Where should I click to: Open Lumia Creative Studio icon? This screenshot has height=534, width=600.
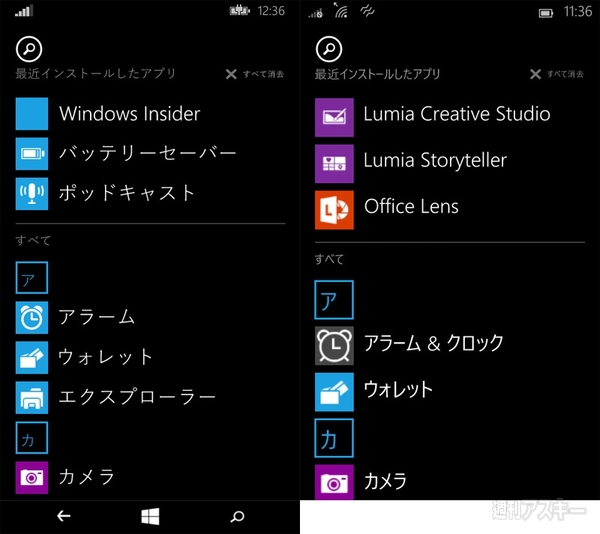[x=334, y=117]
